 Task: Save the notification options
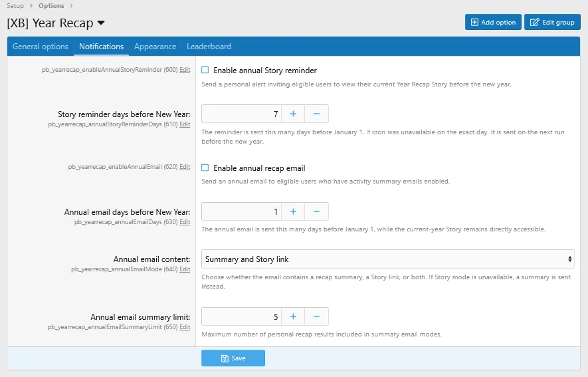coord(233,358)
